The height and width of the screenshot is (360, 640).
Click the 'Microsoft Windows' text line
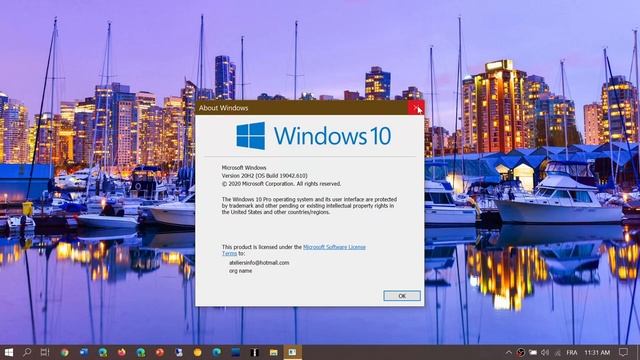[244, 167]
